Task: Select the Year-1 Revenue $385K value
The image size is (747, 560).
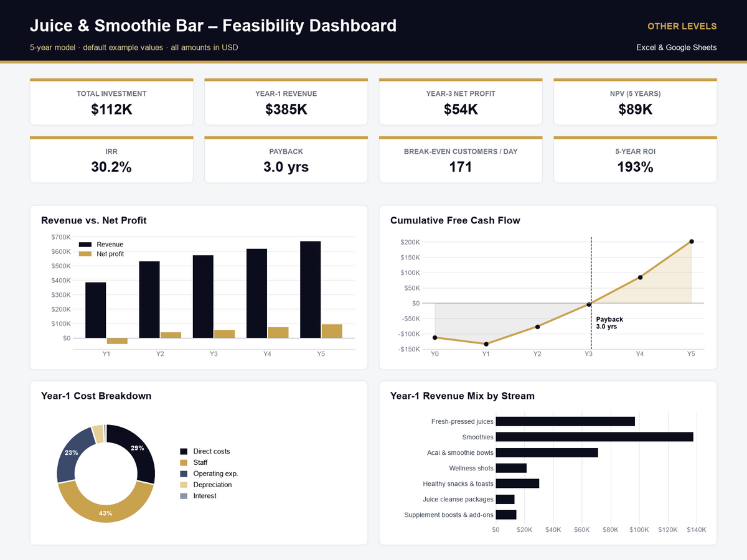Action: point(286,110)
